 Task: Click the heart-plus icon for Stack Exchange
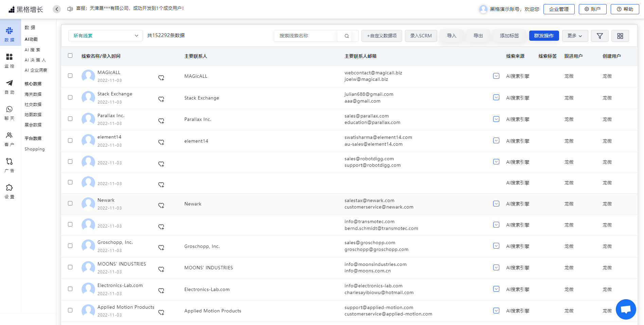[161, 99]
